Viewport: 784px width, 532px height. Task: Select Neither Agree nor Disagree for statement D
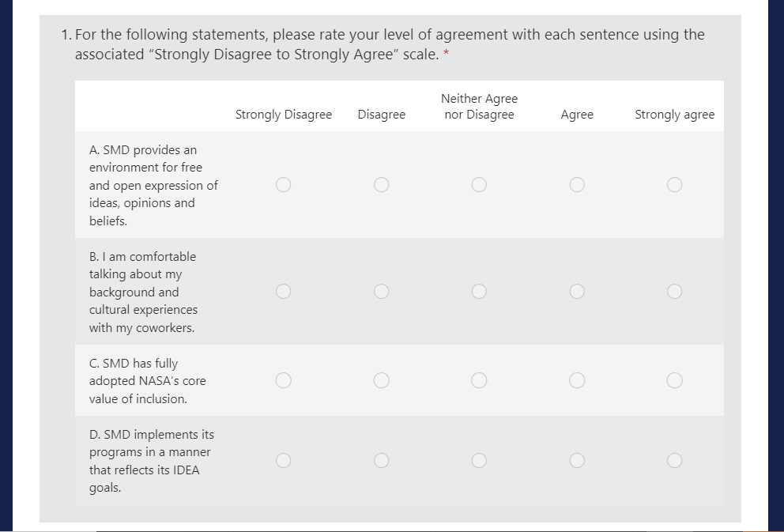coord(479,461)
